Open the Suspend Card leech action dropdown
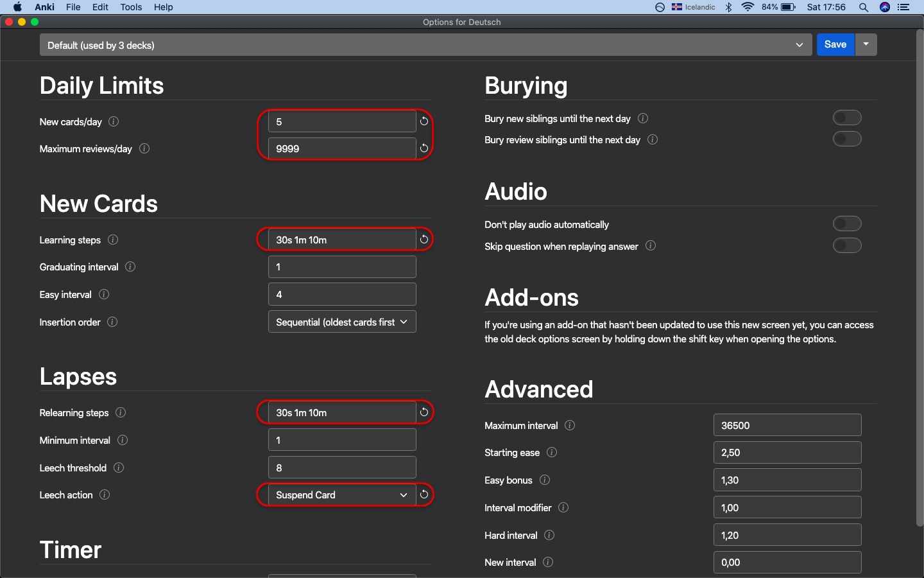The image size is (924, 578). (x=341, y=495)
